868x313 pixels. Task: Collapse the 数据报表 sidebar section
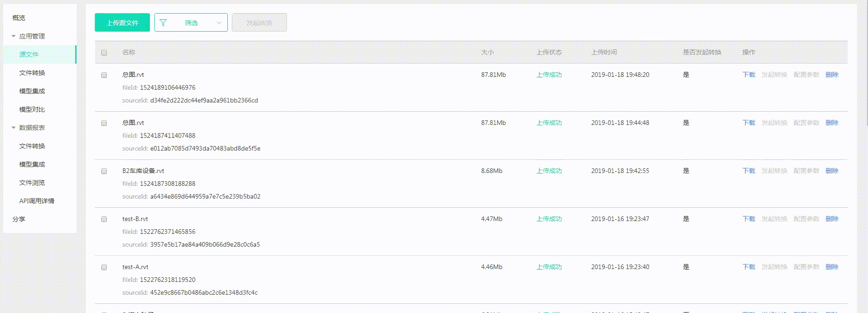point(14,128)
